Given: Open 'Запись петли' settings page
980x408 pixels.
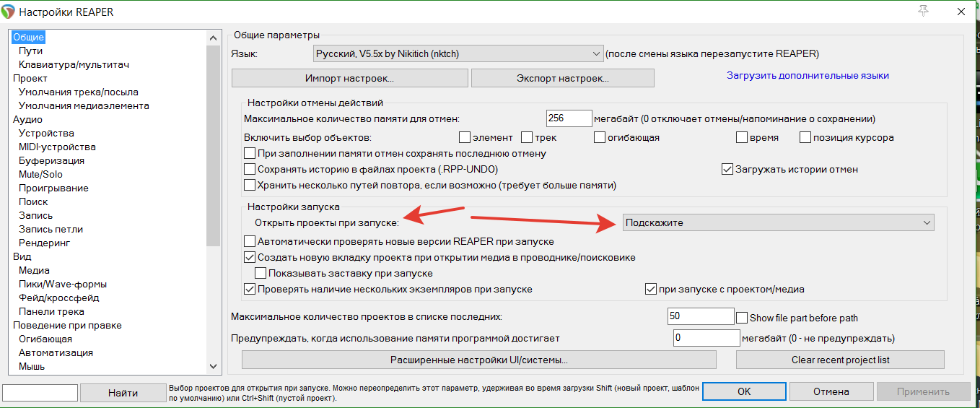Looking at the screenshot, I should (x=51, y=229).
